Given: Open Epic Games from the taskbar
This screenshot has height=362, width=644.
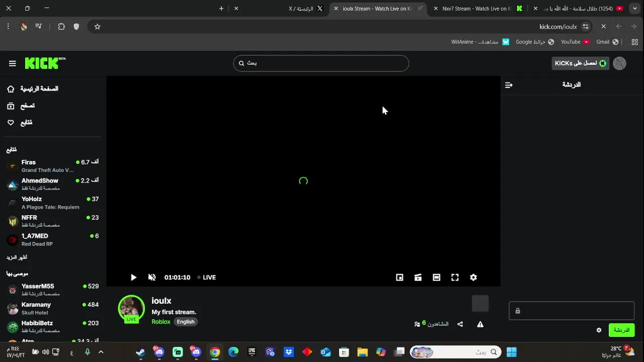Looking at the screenshot, I should pyautogui.click(x=252, y=352).
